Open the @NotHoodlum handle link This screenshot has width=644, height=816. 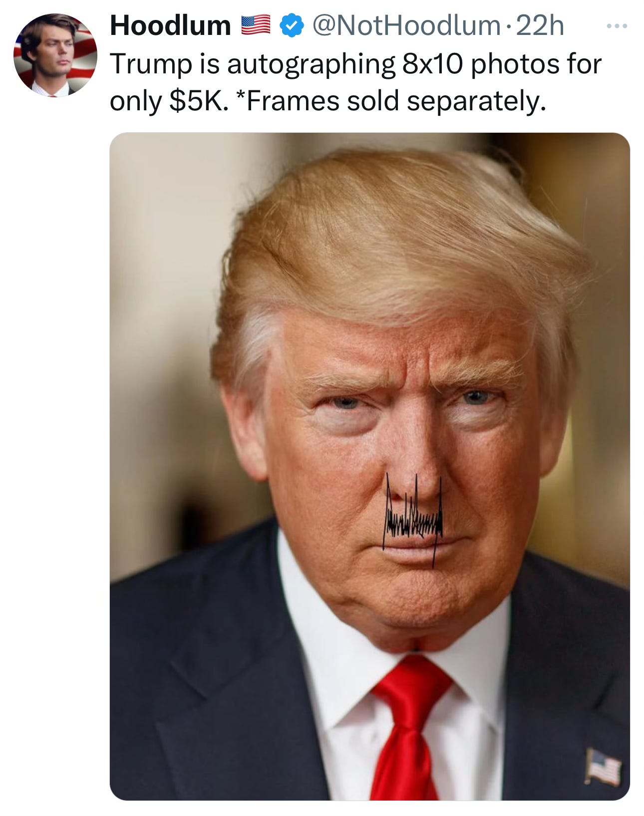pos(406,25)
